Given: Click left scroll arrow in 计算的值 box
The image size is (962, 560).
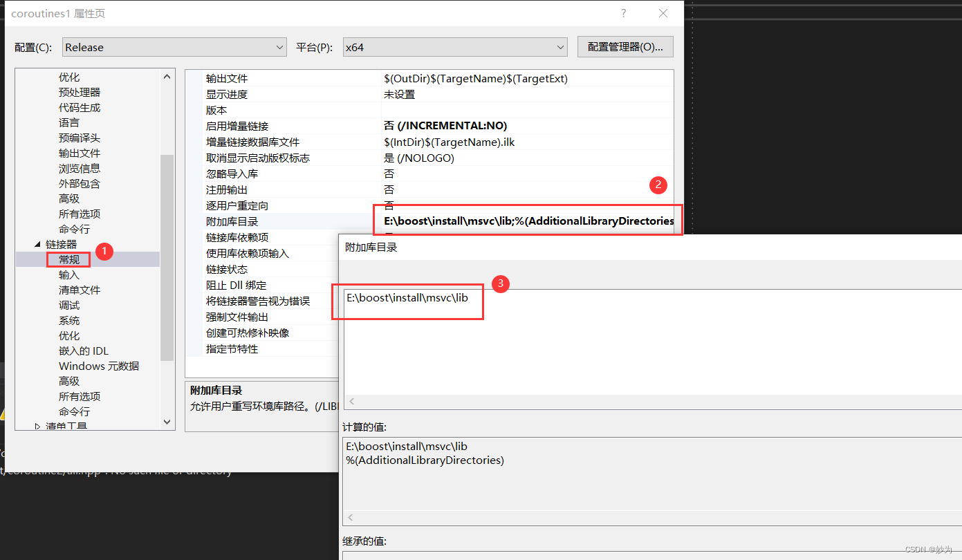Looking at the screenshot, I should click(351, 517).
